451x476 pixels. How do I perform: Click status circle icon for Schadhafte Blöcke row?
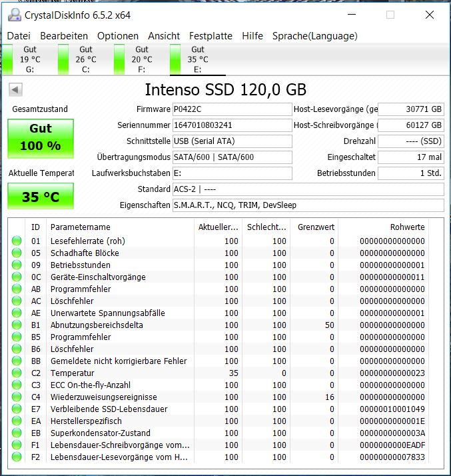click(x=17, y=253)
